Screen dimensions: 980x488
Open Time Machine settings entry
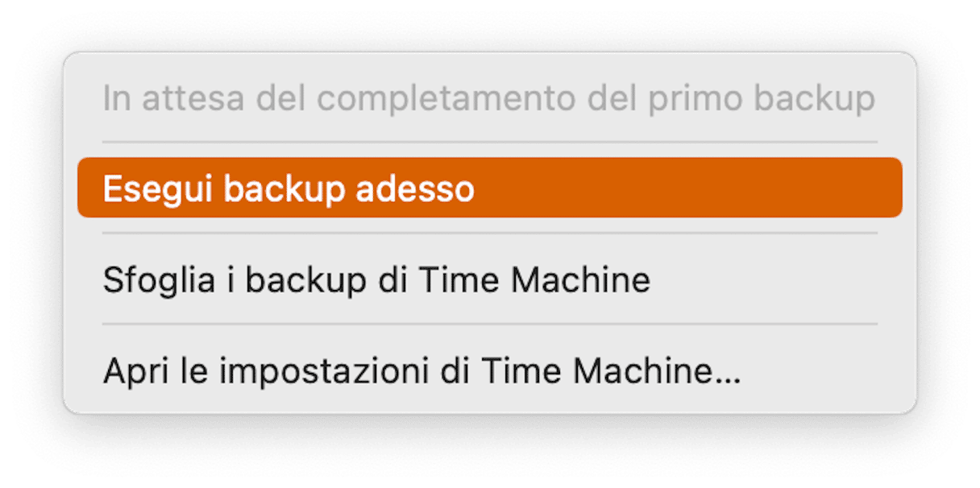tap(489, 371)
